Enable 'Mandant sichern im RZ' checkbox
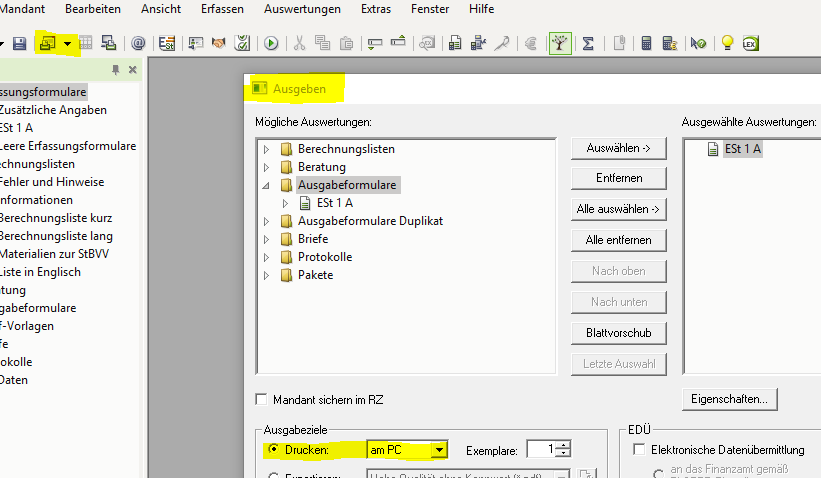Viewport: 821px width, 478px height. click(262, 400)
